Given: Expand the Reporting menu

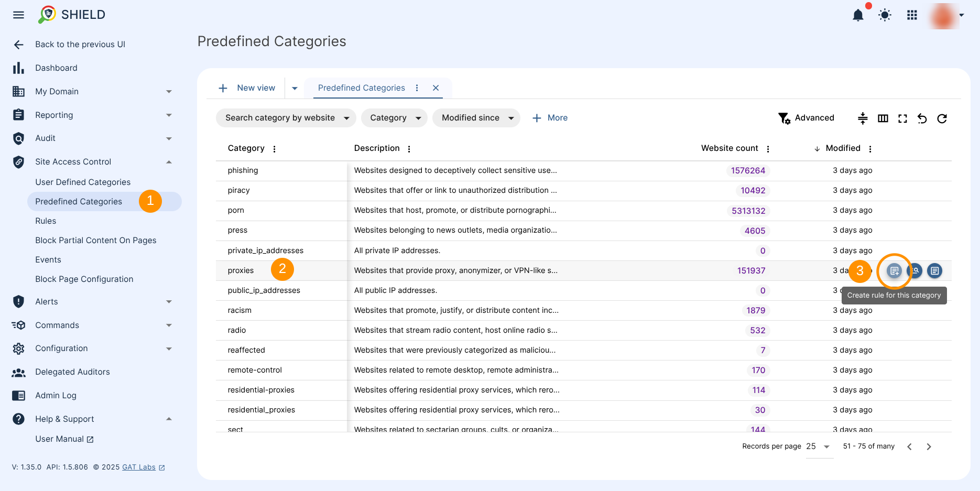Looking at the screenshot, I should pyautogui.click(x=169, y=115).
